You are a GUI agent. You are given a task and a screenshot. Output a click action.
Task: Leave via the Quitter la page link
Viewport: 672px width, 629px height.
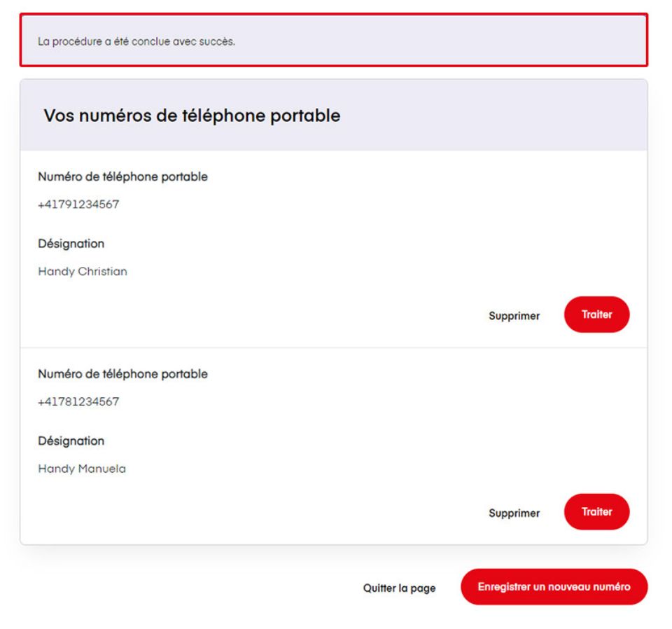[x=399, y=588]
